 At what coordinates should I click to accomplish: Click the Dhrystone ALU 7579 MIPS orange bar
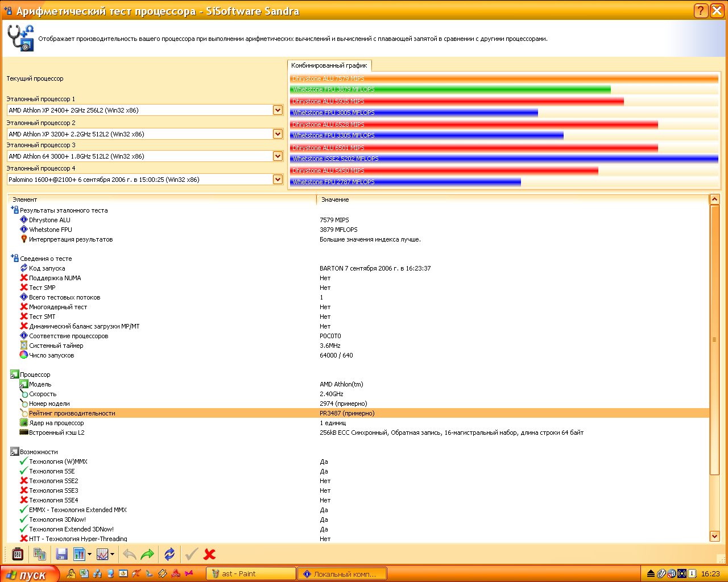click(503, 78)
